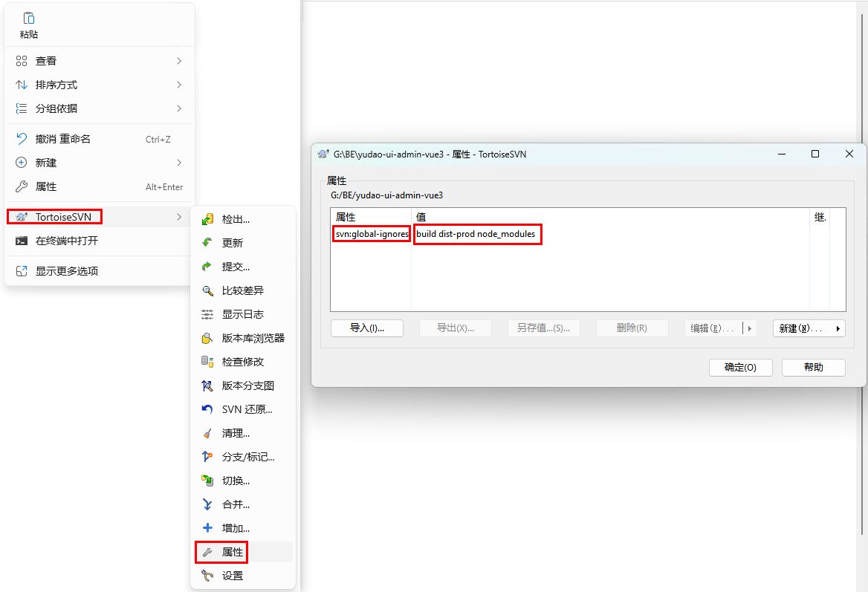Click the 继 column header
The image size is (868, 592).
(x=820, y=217)
